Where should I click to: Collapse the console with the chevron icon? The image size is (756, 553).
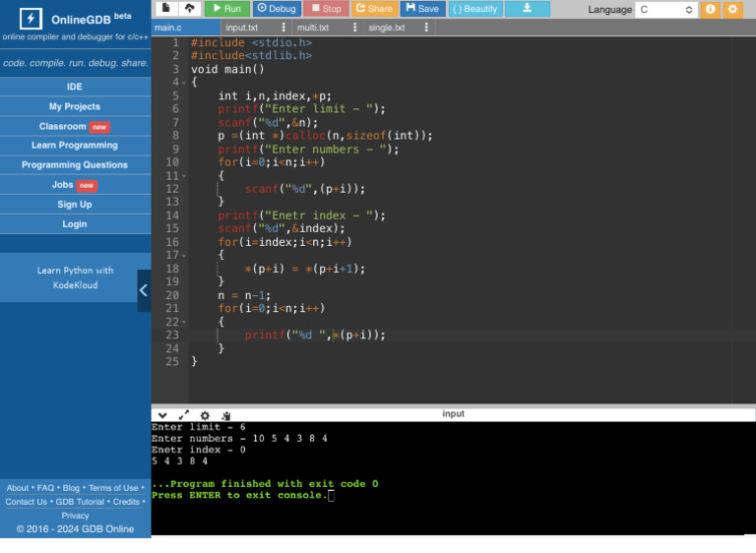[162, 415]
